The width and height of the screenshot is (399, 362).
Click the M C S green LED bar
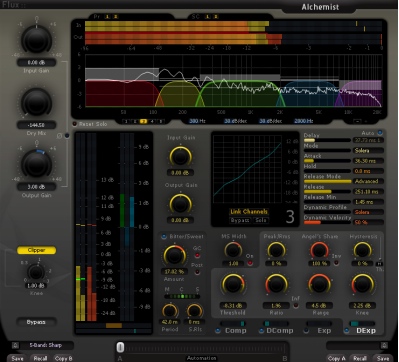coord(182,296)
